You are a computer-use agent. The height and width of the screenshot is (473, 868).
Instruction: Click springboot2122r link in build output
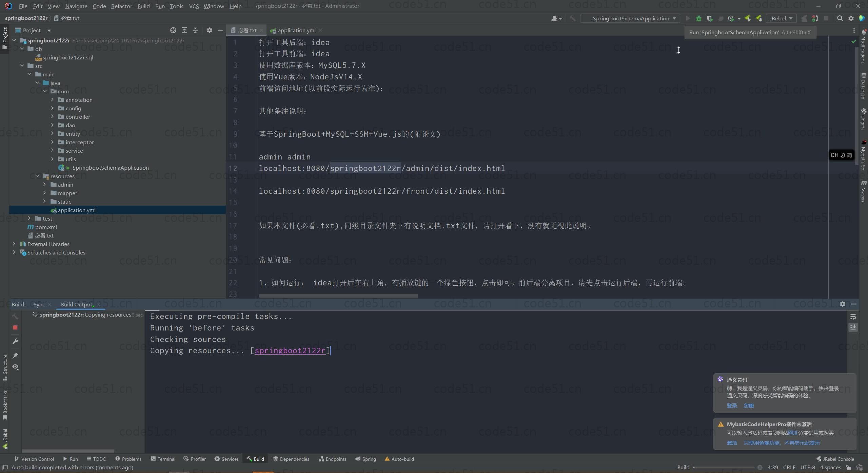tap(290, 351)
